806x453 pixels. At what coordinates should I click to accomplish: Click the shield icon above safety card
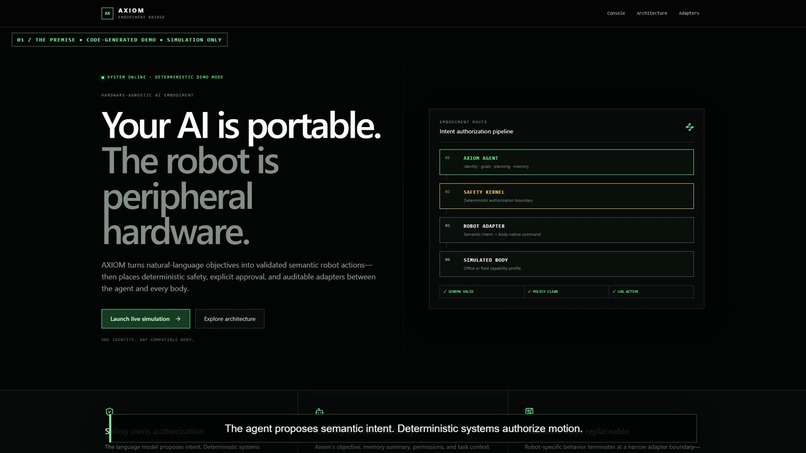109,411
